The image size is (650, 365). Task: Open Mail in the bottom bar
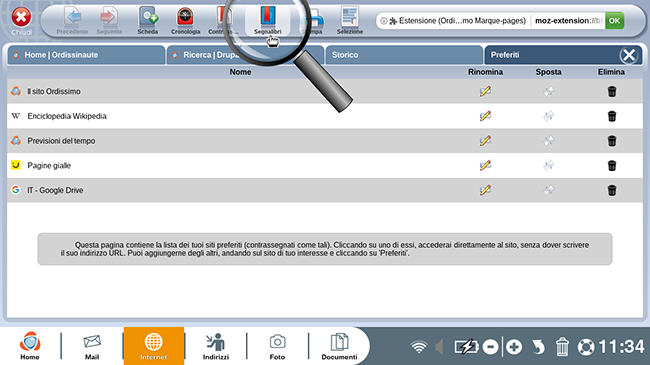click(x=92, y=346)
